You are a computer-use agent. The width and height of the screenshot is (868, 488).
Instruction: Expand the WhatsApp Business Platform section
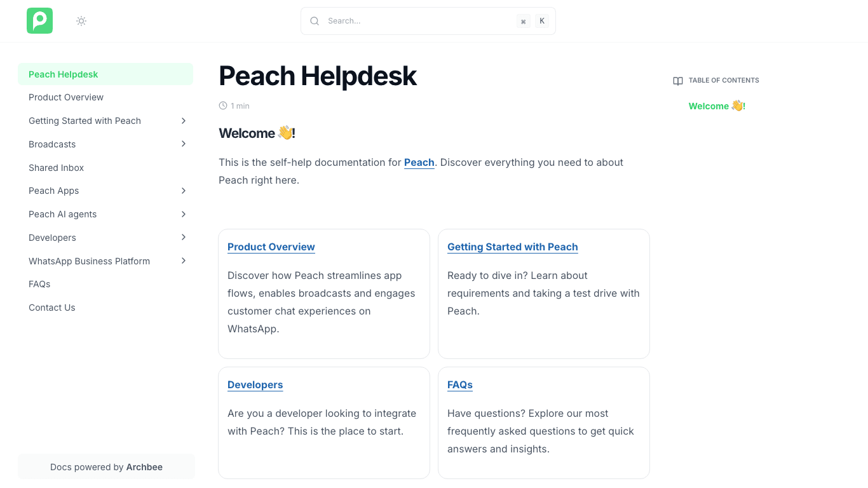pos(184,261)
